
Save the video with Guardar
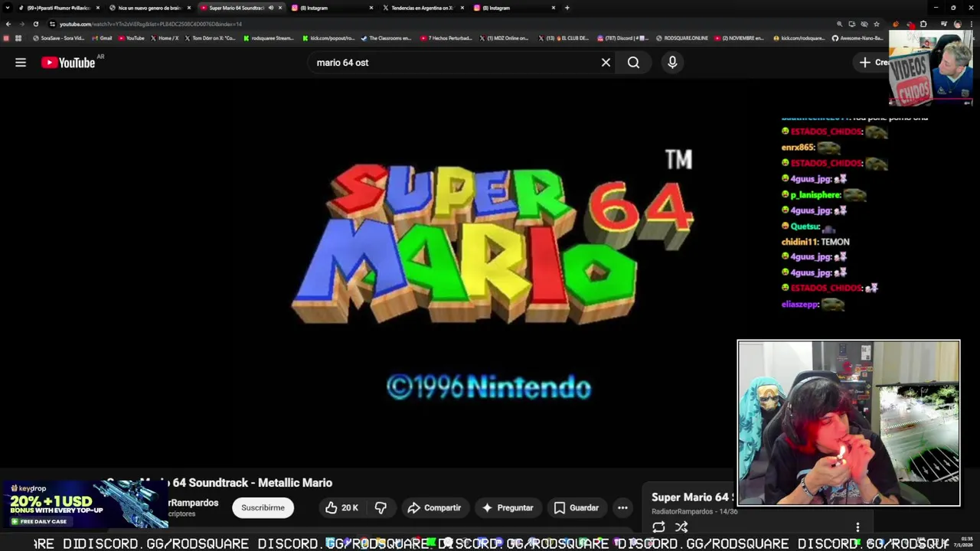click(x=576, y=507)
